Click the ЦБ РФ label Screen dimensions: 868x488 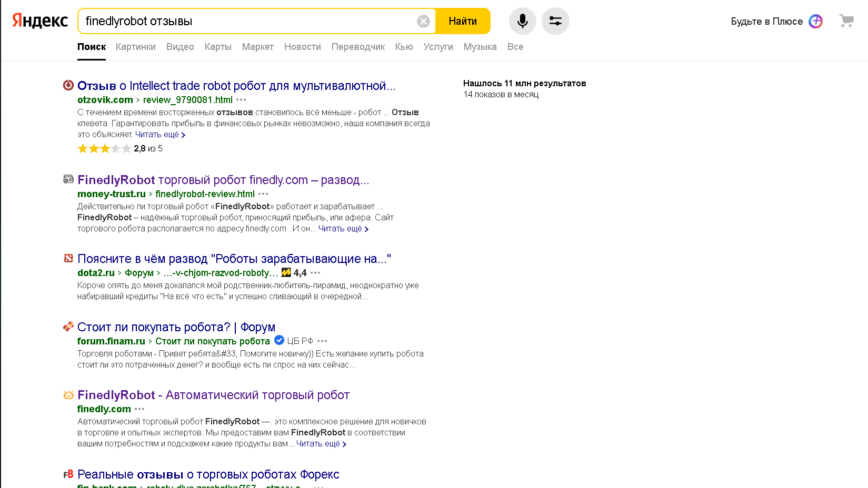300,341
